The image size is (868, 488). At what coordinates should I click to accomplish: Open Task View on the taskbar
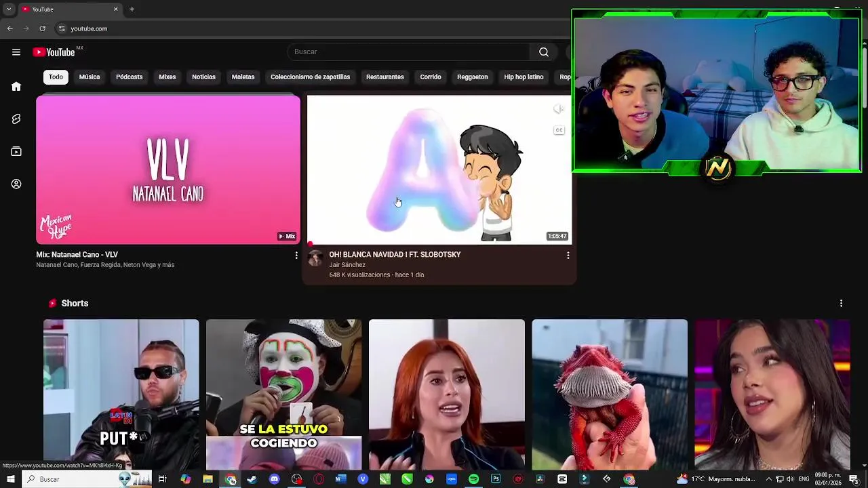[163, 479]
